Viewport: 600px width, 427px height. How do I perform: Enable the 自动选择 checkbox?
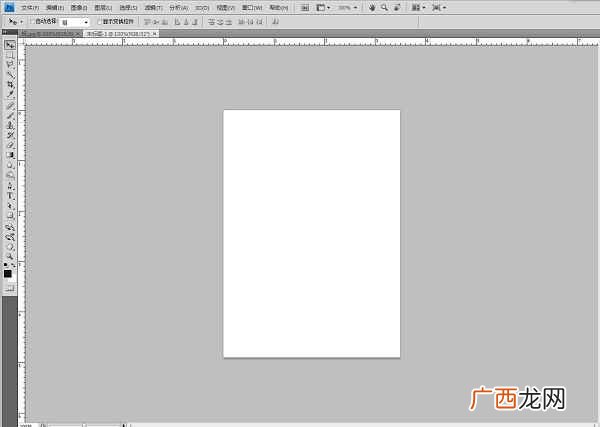[x=33, y=22]
